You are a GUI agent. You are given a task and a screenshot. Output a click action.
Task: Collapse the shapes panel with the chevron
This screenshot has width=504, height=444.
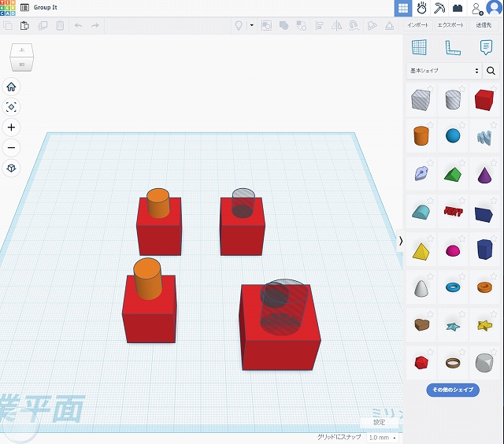click(x=401, y=241)
